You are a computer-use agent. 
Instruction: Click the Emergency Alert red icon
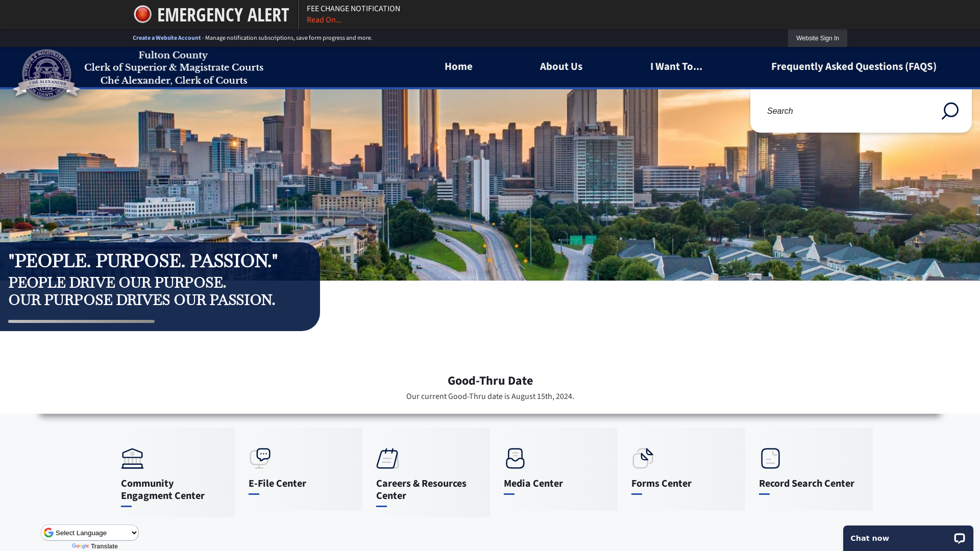coord(142,14)
